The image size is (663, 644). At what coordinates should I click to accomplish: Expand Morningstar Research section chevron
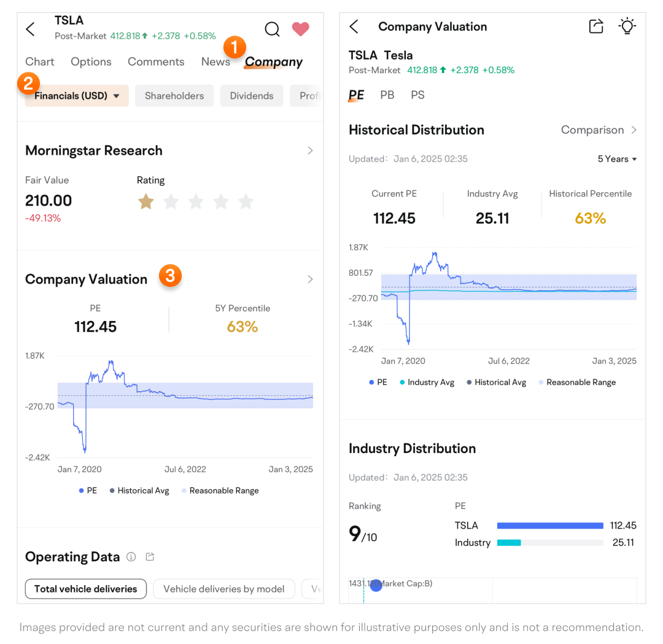(310, 150)
